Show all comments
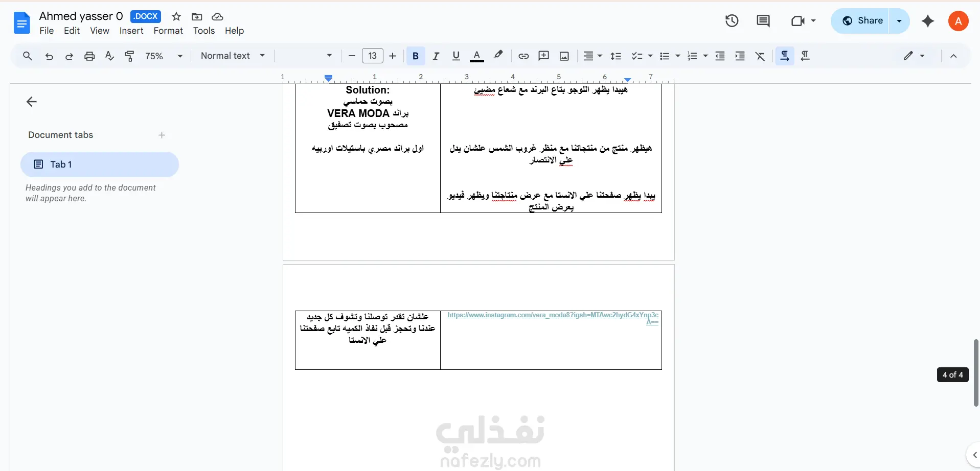980x471 pixels. coord(763,21)
